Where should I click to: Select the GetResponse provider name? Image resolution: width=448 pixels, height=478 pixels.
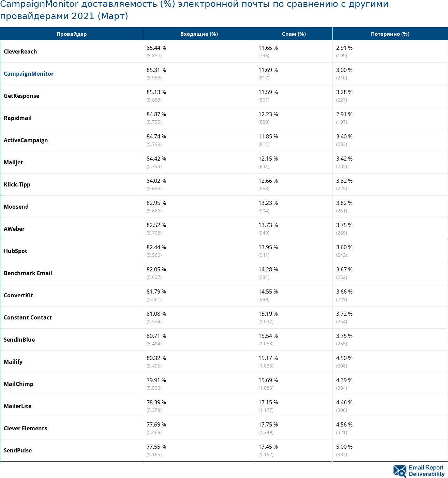[x=21, y=96]
